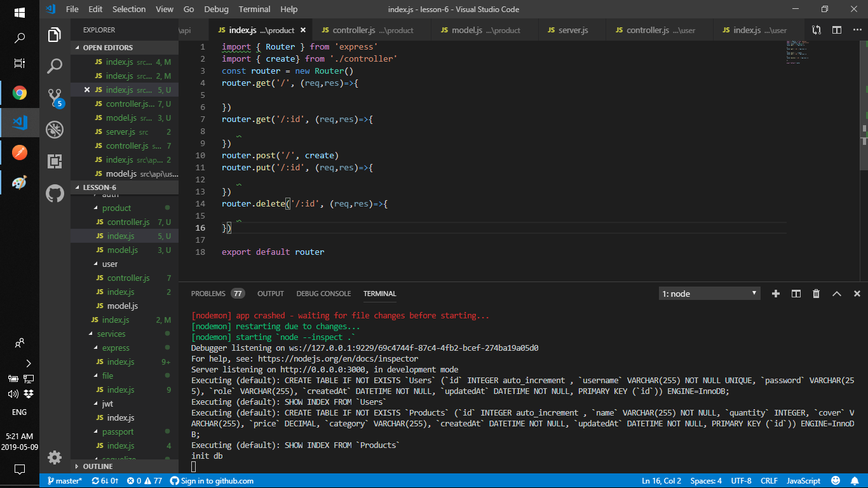Open Source Control view with badge 5
Screen dimensions: 868x488
(55, 97)
